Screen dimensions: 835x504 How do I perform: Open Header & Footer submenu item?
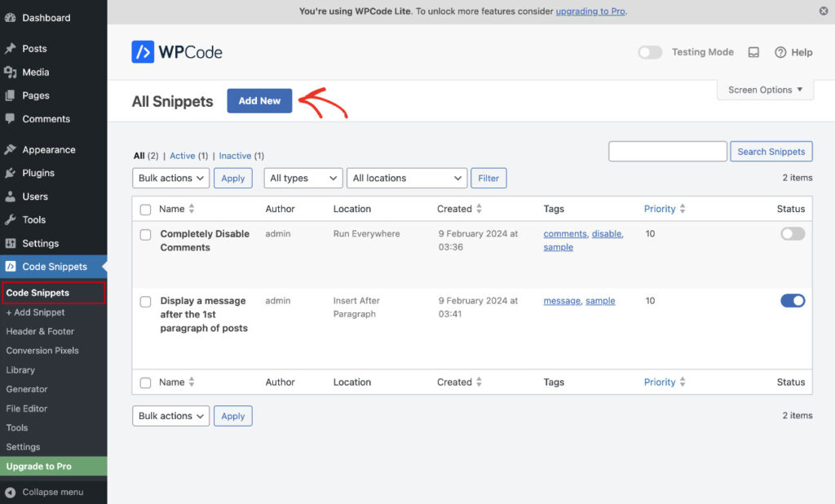(x=40, y=331)
